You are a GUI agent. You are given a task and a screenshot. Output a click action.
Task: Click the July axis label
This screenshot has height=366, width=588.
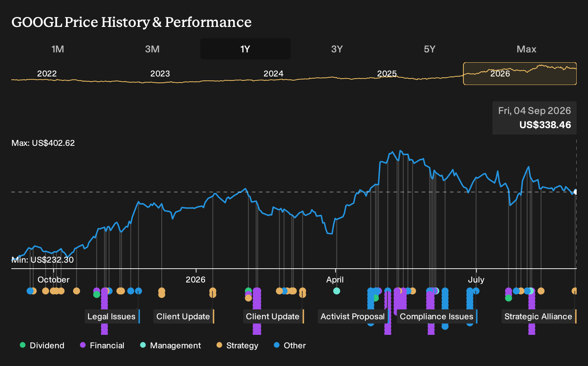click(x=476, y=280)
